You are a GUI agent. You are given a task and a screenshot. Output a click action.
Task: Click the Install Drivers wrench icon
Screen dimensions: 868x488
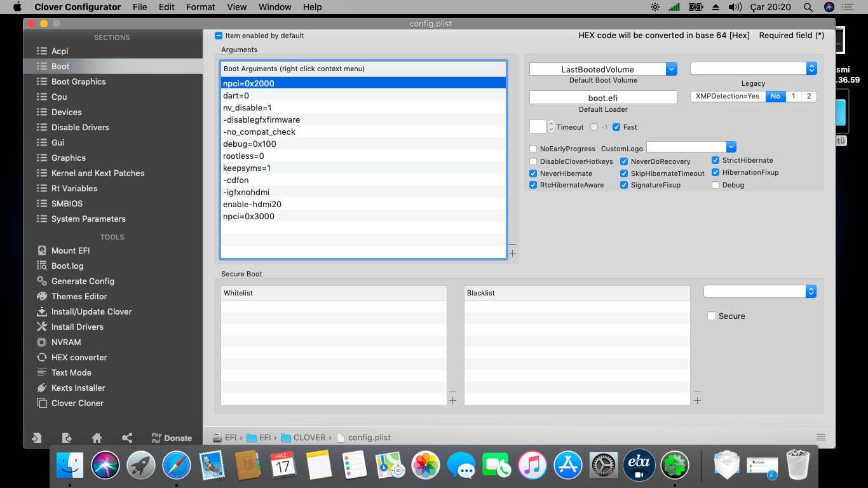point(42,327)
